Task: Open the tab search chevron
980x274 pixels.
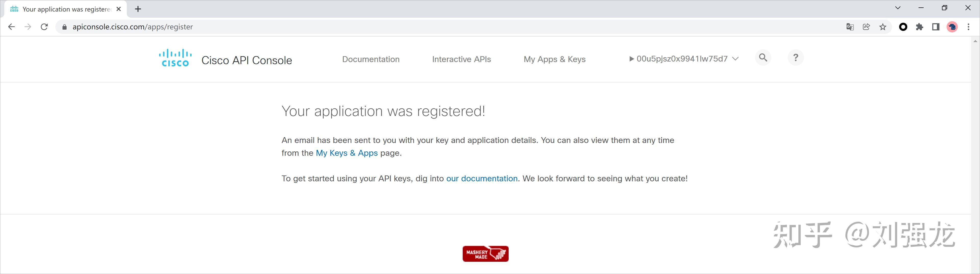Action: tap(898, 8)
